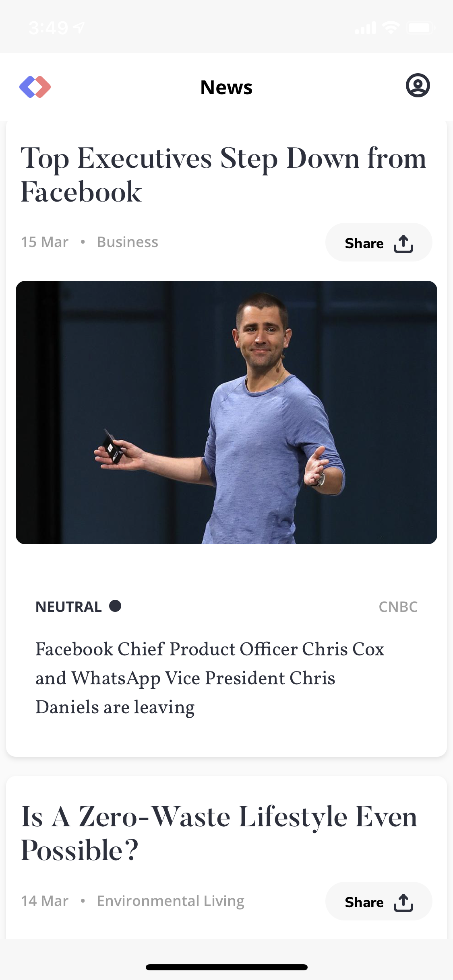Read the Chris Cox and Chris Daniels summary
Screen dimensions: 453x980
coord(209,678)
